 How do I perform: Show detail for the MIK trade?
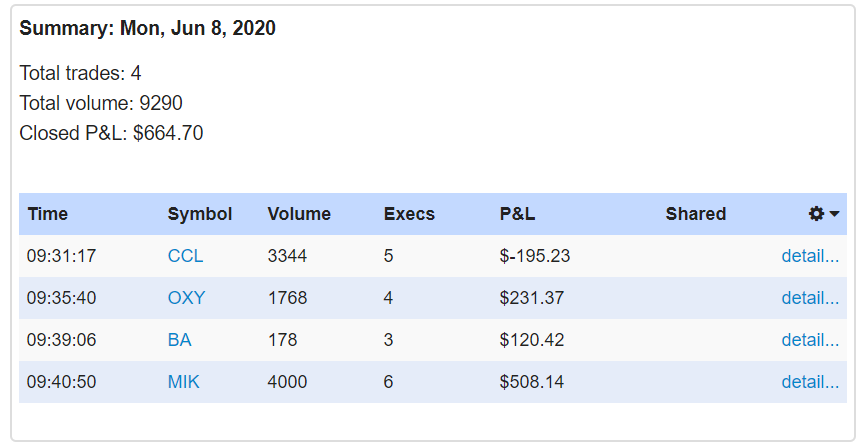point(810,382)
